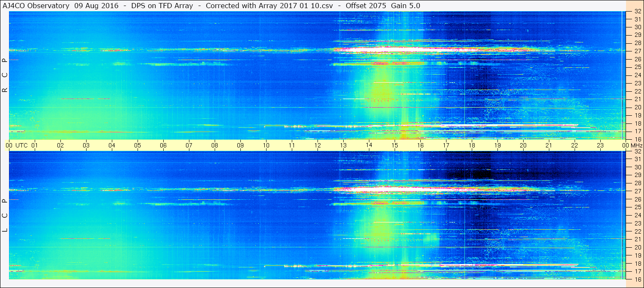Select the 21 hour mark on time axis
644x288 pixels.
pyautogui.click(x=549, y=145)
